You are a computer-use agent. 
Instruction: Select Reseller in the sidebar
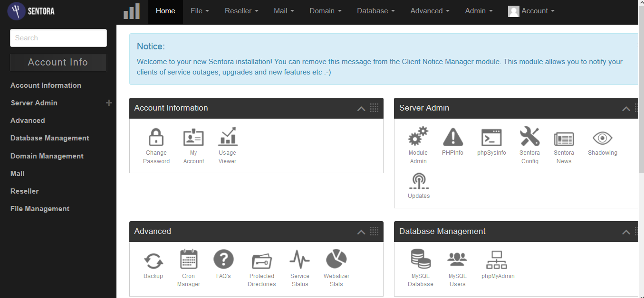click(25, 191)
